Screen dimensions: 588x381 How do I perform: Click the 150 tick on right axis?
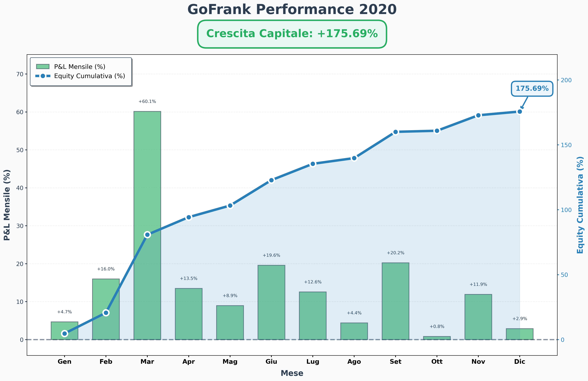[x=566, y=145]
